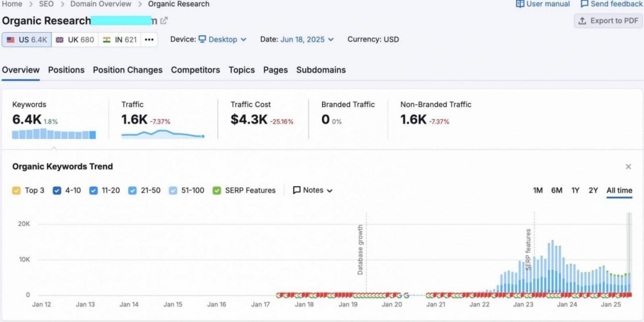Open the Competitors tab
The image size is (644, 322).
point(195,70)
